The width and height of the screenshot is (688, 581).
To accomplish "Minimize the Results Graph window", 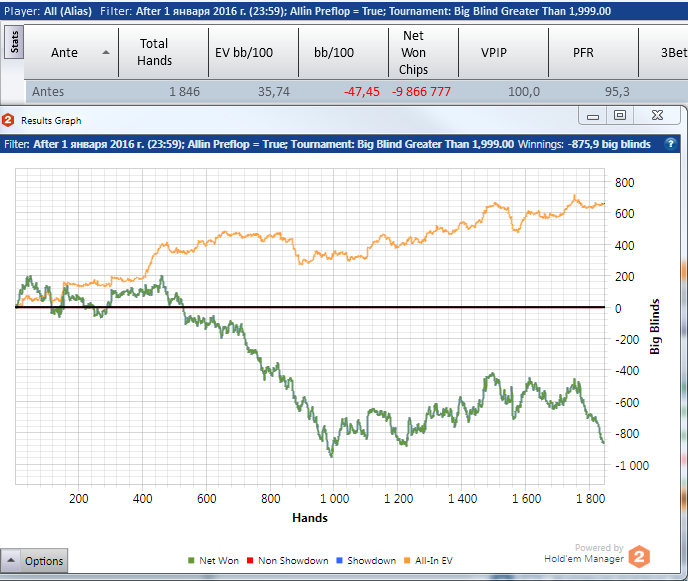I will coord(593,116).
